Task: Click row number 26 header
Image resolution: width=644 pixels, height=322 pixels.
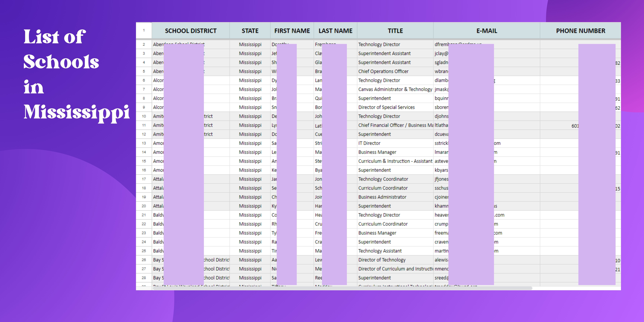Action: 144,260
